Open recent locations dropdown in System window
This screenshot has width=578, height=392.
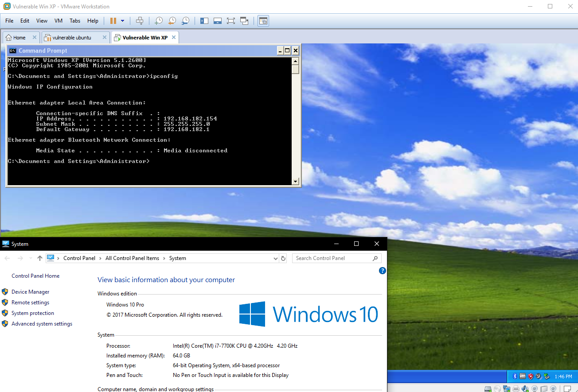31,258
